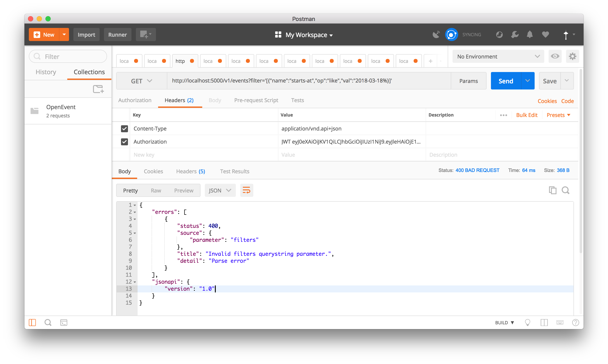The height and width of the screenshot is (364, 608).
Task: Switch to the History tab
Action: [46, 72]
